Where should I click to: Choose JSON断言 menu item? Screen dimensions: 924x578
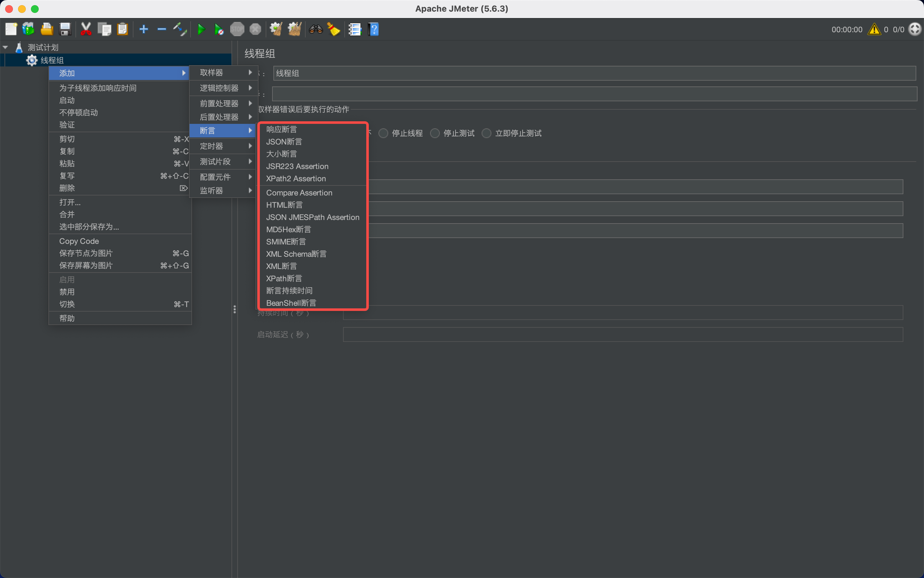(313, 142)
